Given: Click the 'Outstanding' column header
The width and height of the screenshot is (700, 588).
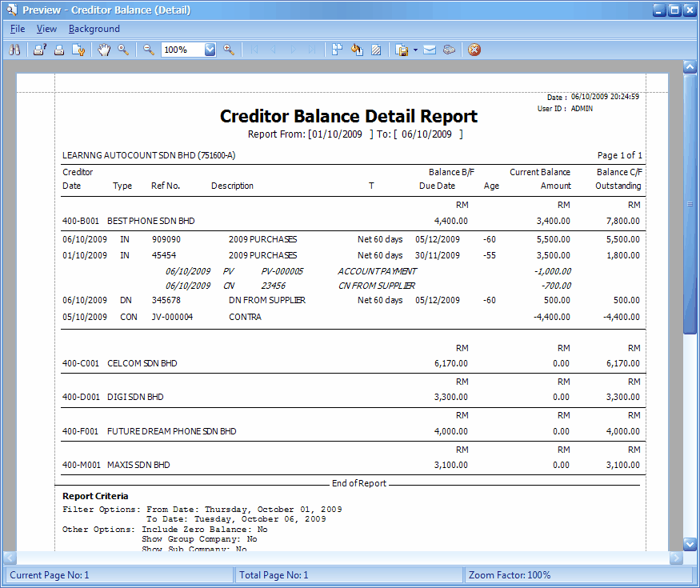Looking at the screenshot, I should coord(618,186).
